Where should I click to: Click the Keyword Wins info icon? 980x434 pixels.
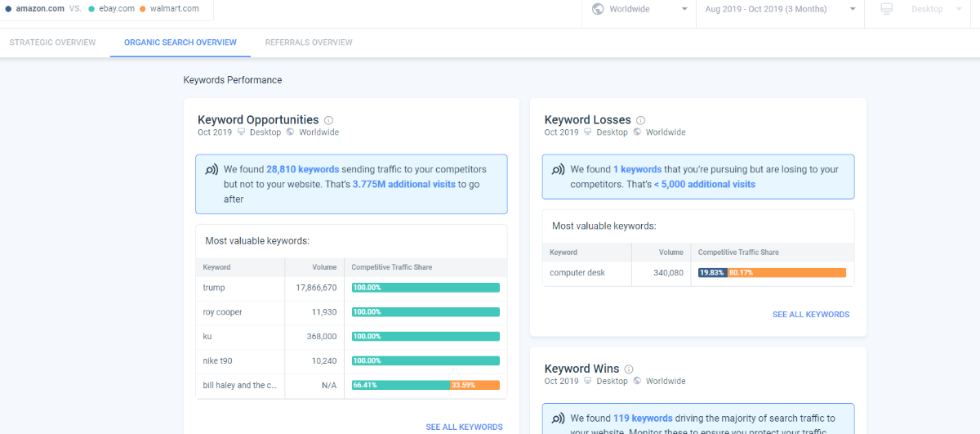[629, 369]
